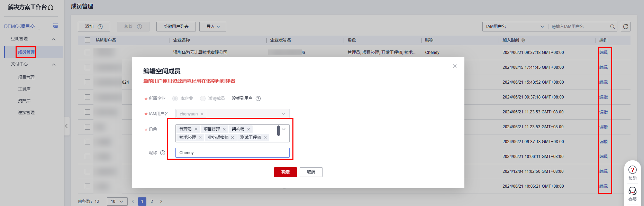Screen dimensions: 644x206
Task: Open the project list icon next to DEMO-项目交
Action: [x=55, y=26]
